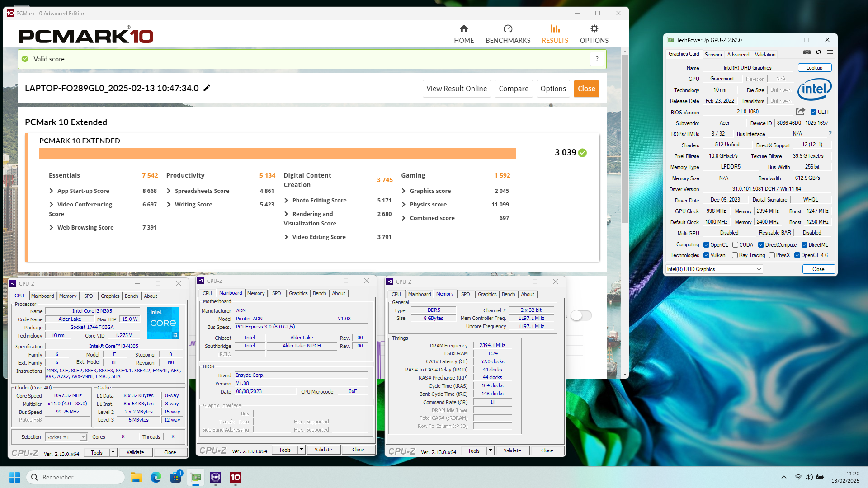Toggle the DirectCompute checkbox
Screen dimensions: 868x488
click(761, 245)
